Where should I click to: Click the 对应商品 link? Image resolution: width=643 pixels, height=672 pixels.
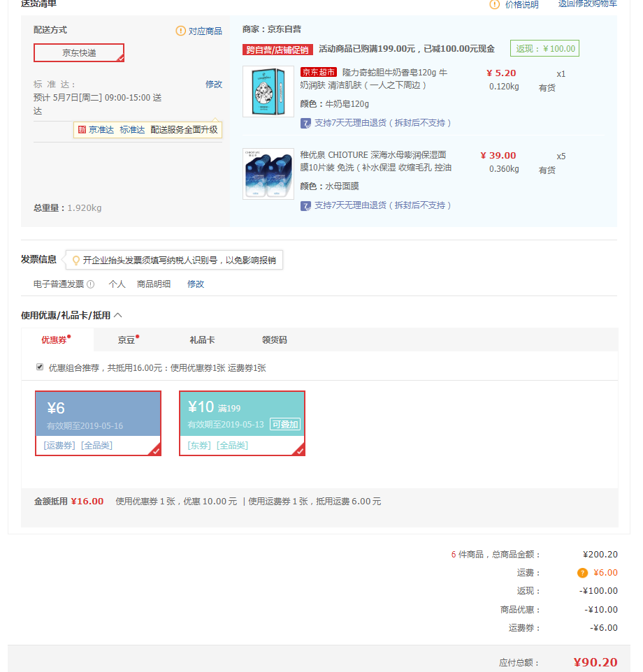click(205, 31)
